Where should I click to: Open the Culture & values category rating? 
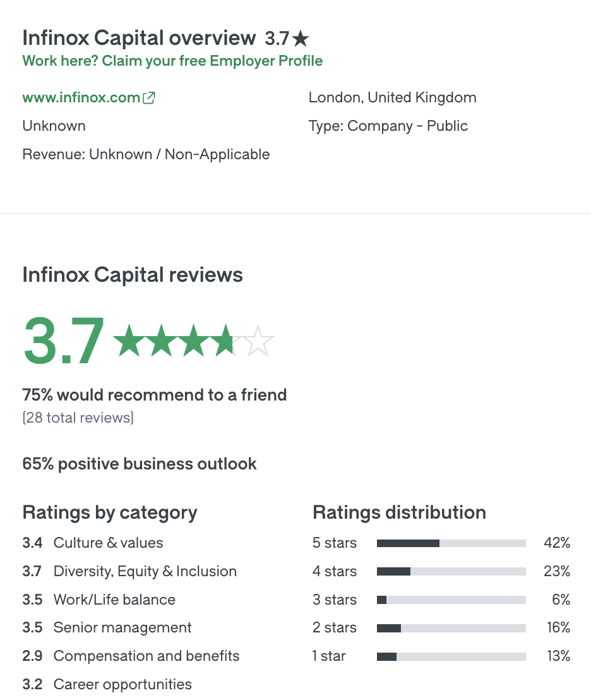108,543
